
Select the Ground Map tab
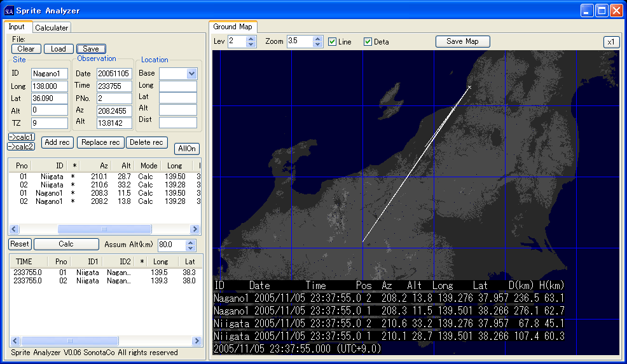[232, 27]
